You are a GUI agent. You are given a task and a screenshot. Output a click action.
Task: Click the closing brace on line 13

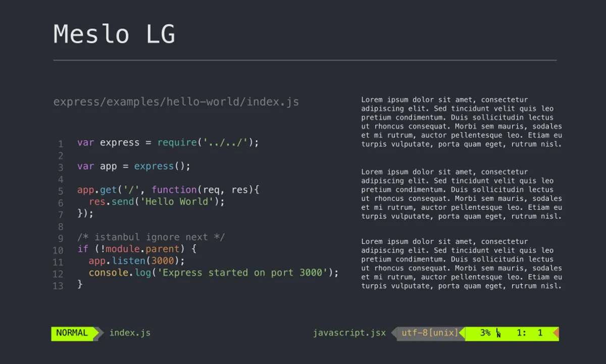click(80, 285)
